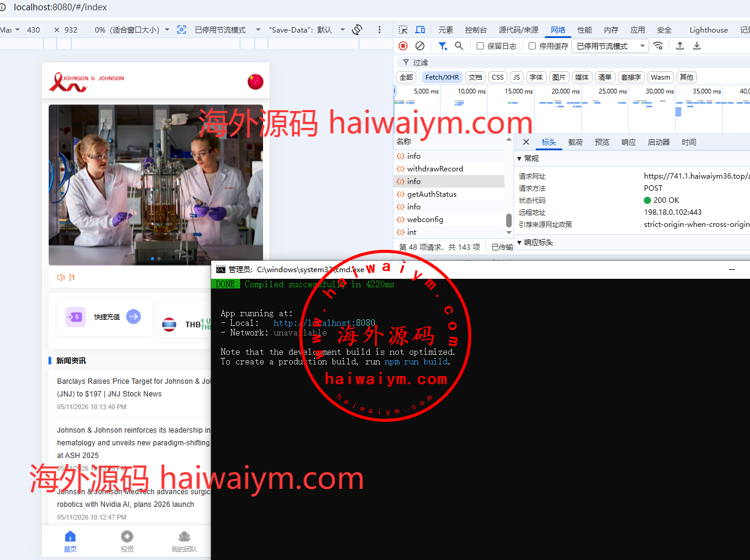This screenshot has width=750, height=560.
Task: Select the getAuthStatus request row
Action: (x=449, y=194)
